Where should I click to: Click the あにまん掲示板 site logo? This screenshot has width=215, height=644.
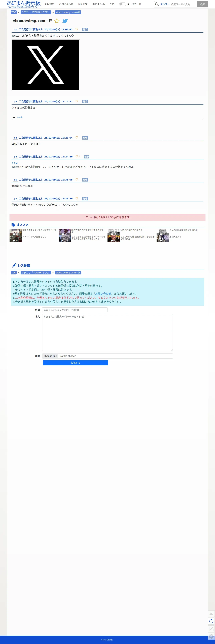coord(24,4)
